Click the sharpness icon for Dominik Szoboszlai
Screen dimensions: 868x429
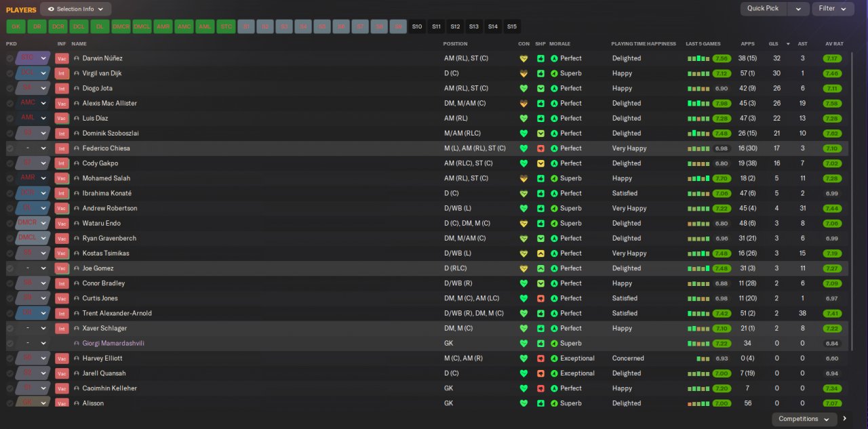540,134
